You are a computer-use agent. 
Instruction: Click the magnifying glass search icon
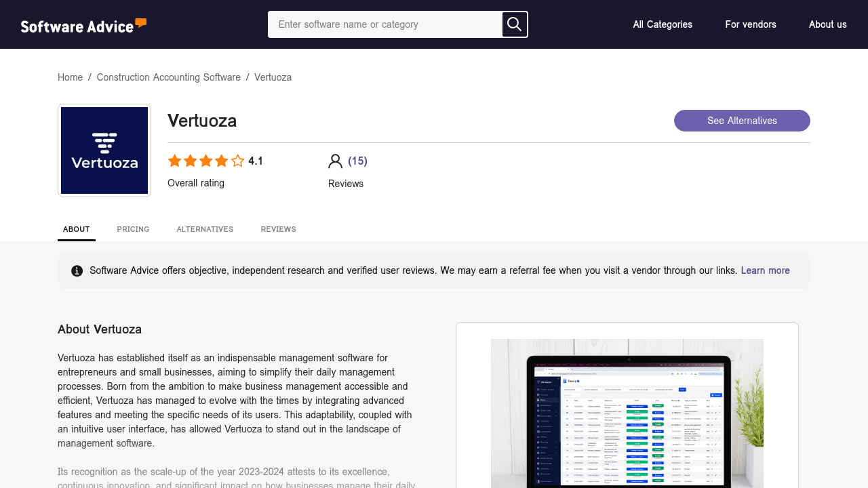pyautogui.click(x=515, y=24)
